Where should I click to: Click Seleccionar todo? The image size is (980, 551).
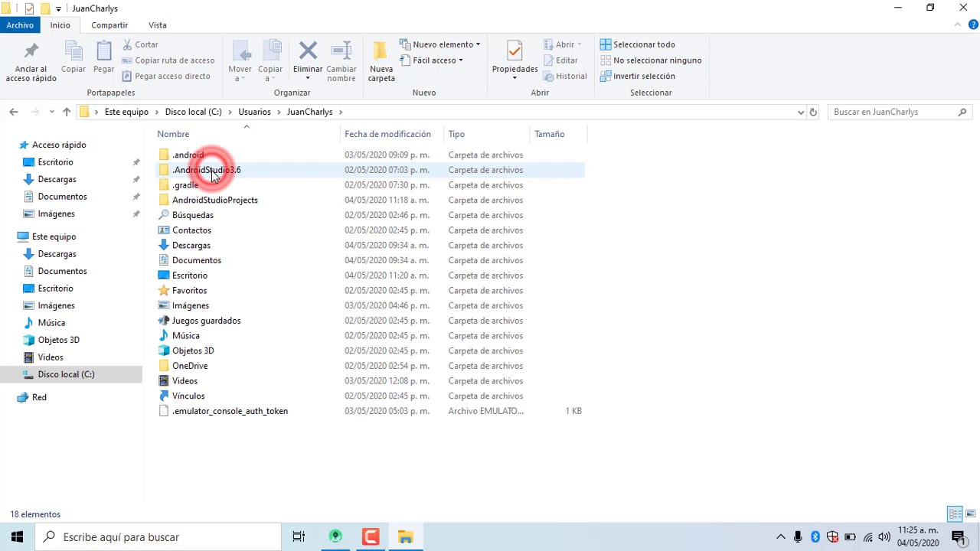(x=637, y=44)
